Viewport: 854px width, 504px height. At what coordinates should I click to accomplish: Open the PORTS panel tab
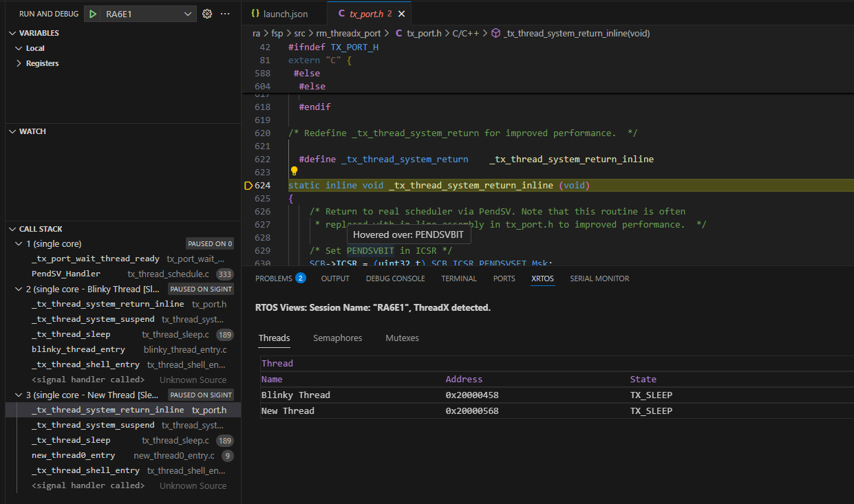tap(504, 278)
